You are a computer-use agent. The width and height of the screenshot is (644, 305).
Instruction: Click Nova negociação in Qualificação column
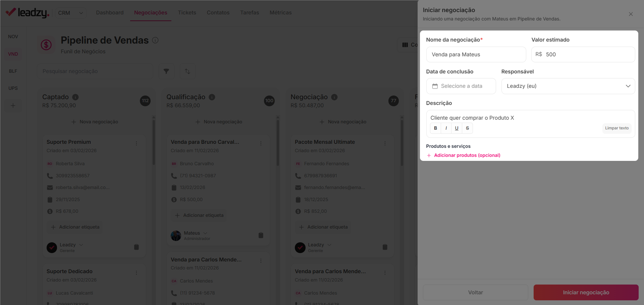point(219,122)
